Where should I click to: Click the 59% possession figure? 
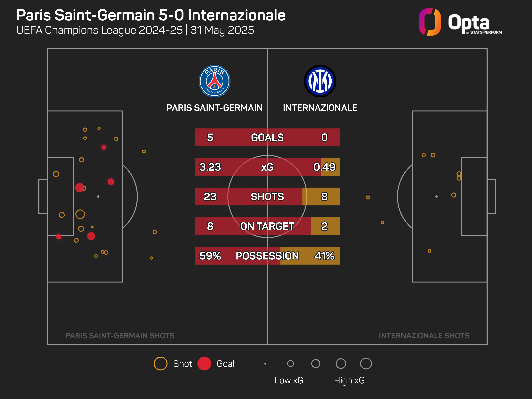[x=210, y=256]
